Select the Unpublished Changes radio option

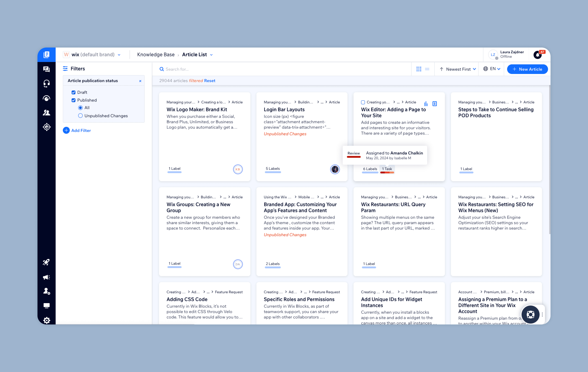[80, 116]
